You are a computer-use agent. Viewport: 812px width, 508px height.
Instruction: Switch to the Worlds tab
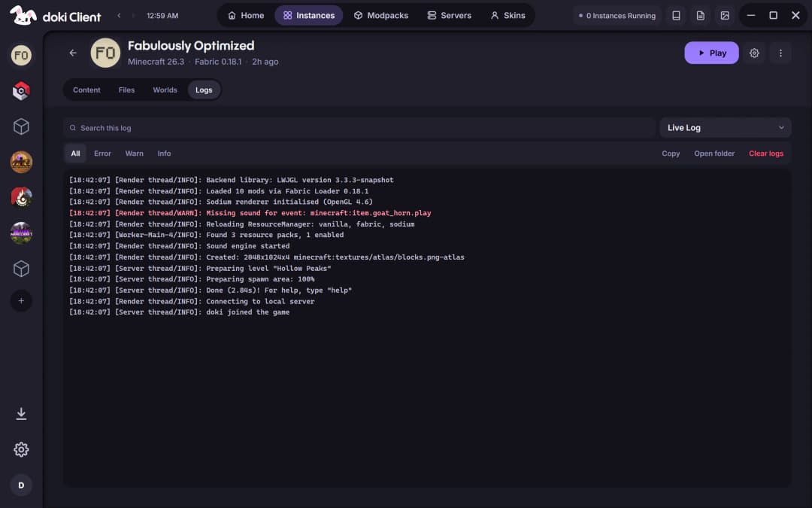165,90
